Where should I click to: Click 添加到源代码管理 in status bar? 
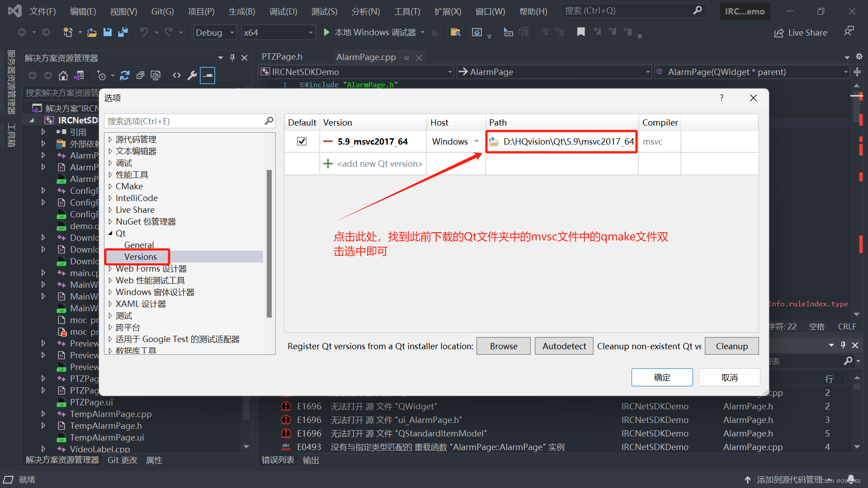tap(790, 479)
